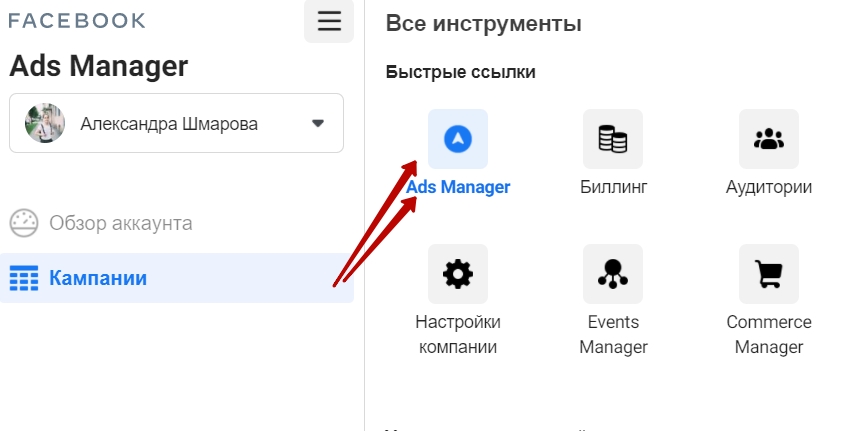The image size is (861, 431).
Task: Open the Commerce Manager cart icon
Action: click(x=769, y=274)
